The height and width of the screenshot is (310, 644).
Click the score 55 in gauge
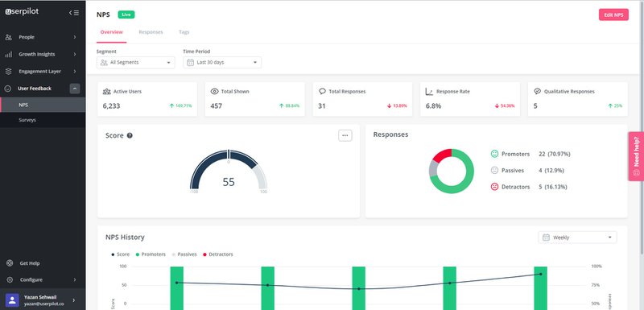pyautogui.click(x=229, y=182)
